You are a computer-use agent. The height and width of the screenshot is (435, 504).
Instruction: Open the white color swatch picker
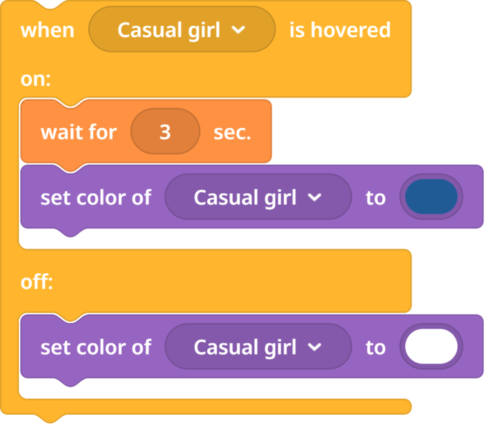pos(431,347)
